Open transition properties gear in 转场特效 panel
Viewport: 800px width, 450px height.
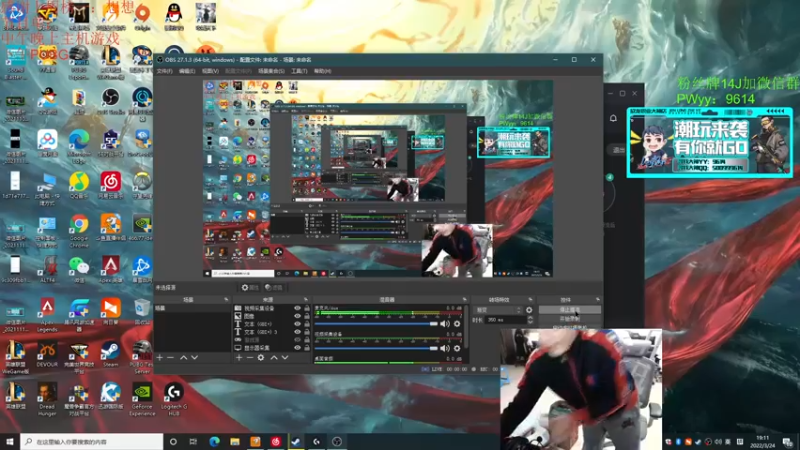[529, 310]
